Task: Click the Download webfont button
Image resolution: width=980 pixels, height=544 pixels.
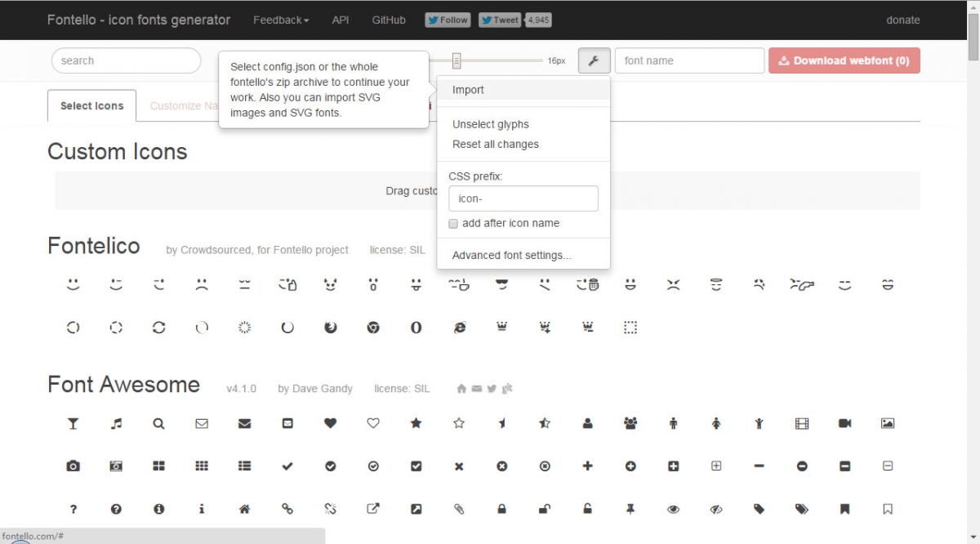Action: point(844,60)
